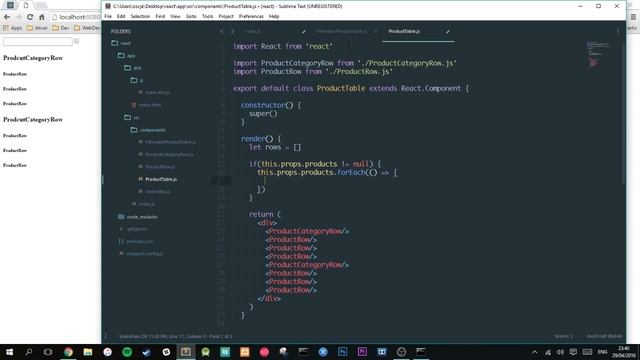
Task: Open package.json in sidebar
Action: 140,241
